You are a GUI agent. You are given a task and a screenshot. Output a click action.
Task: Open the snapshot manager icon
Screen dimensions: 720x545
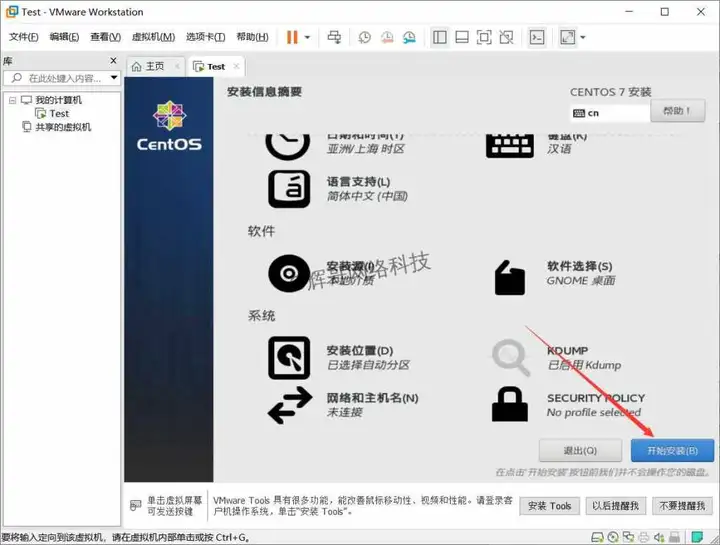tap(409, 37)
